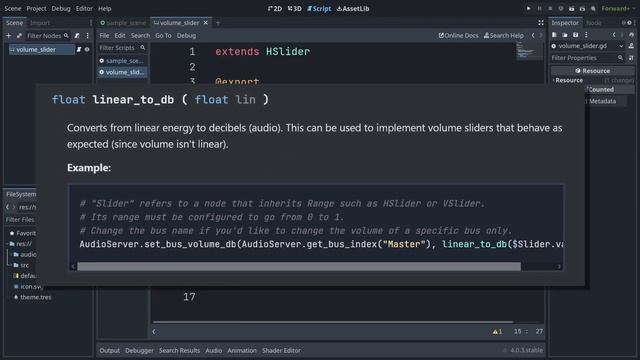Viewport: 640px width, 360px height.
Task: Open the Online Docs link
Action: point(458,36)
